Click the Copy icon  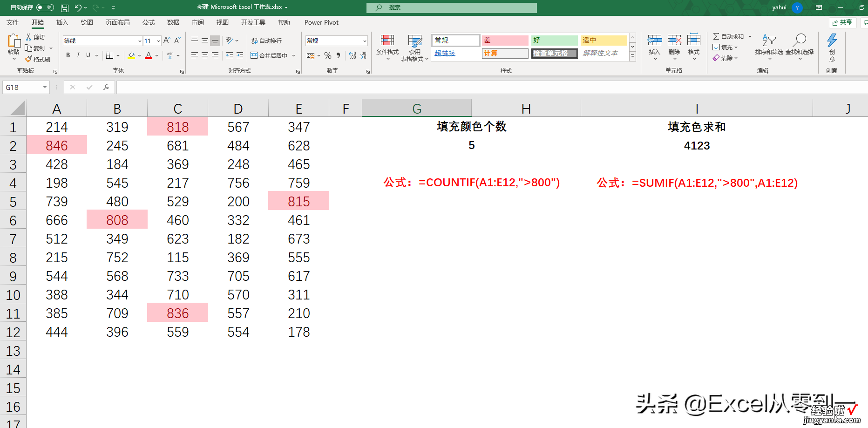pos(29,48)
